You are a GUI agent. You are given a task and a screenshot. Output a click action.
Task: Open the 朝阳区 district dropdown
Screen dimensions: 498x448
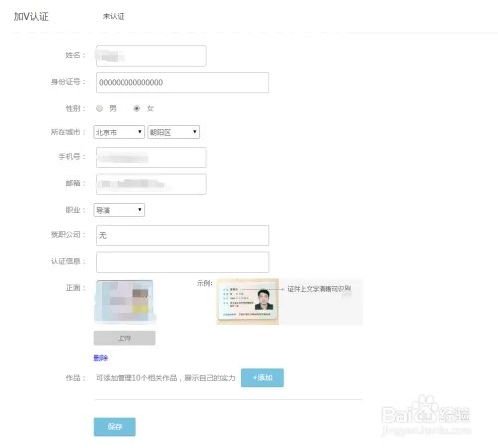pyautogui.click(x=174, y=132)
